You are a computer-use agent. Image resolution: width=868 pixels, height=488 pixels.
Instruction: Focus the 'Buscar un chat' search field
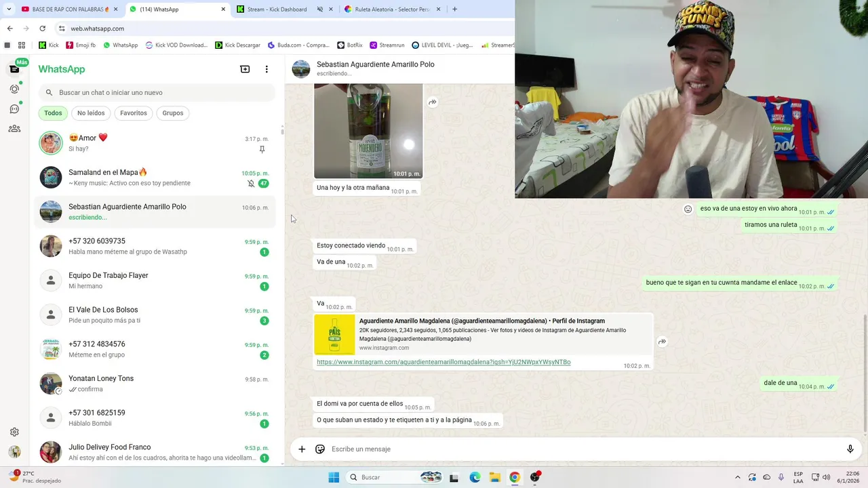[x=157, y=92]
